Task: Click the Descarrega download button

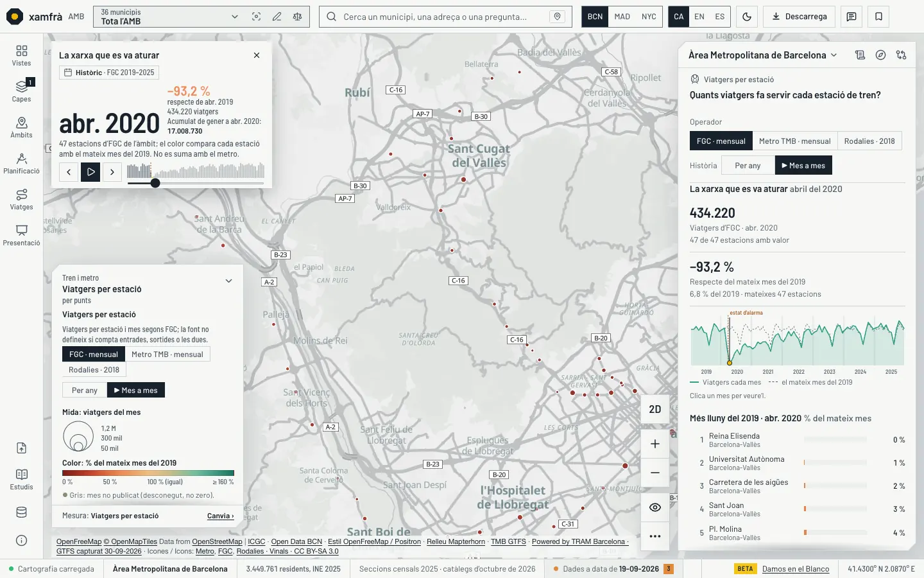Action: pos(800,17)
